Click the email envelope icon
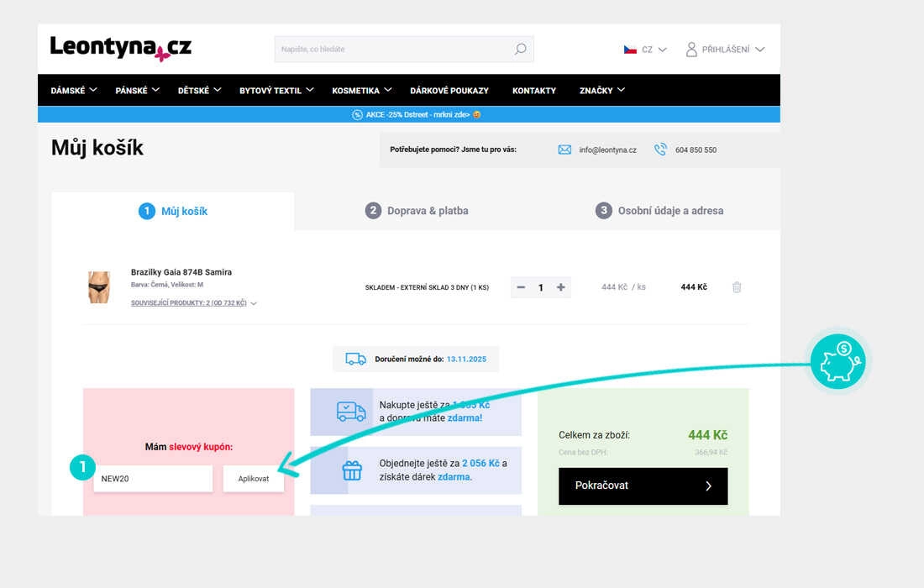The image size is (924, 588). pos(564,150)
